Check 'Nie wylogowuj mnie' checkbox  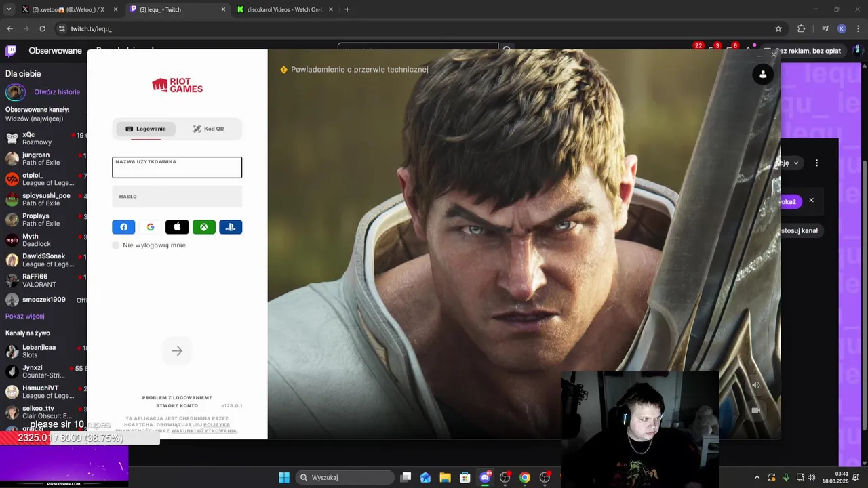coord(116,245)
